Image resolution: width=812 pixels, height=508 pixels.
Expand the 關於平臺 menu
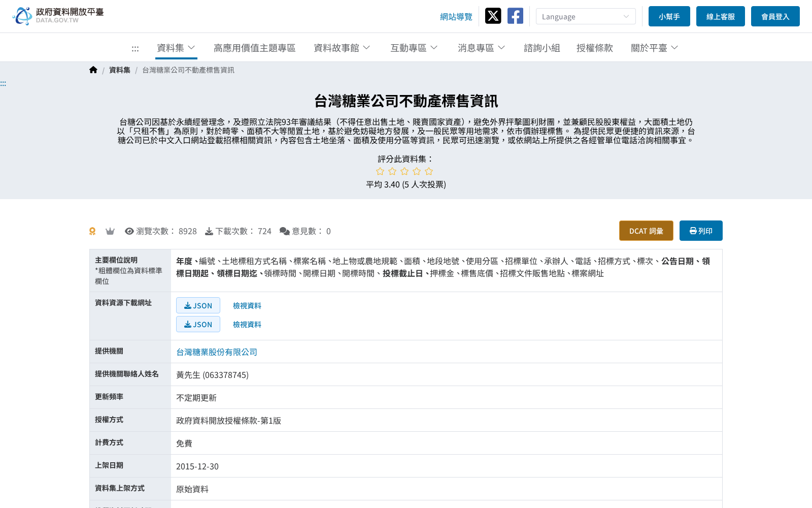[x=655, y=48]
